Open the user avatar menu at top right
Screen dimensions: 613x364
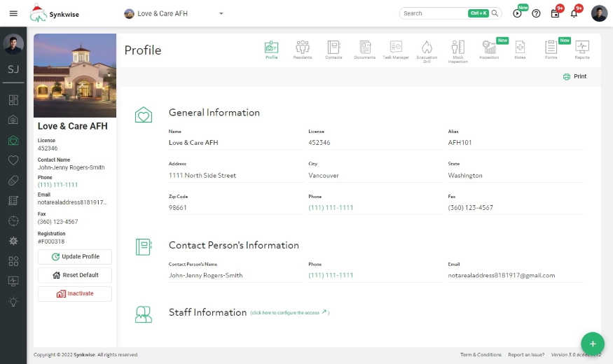point(599,13)
